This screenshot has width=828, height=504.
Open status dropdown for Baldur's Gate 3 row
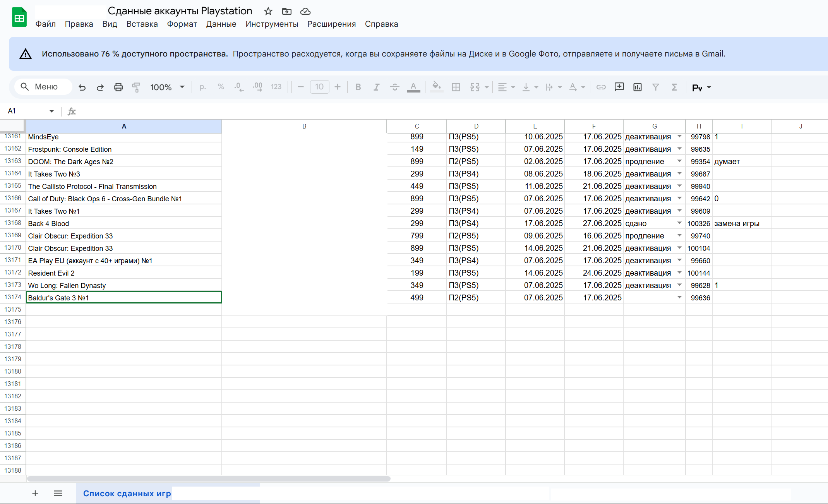679,297
